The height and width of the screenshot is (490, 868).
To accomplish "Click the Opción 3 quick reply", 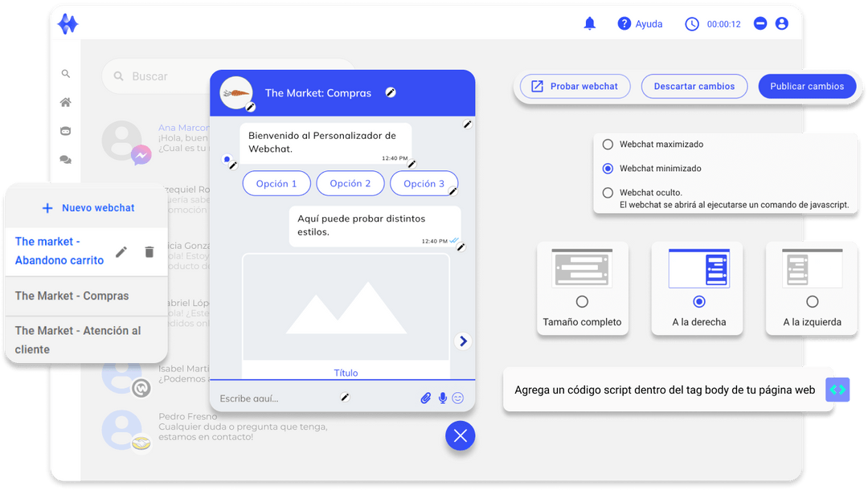I will pyautogui.click(x=424, y=184).
